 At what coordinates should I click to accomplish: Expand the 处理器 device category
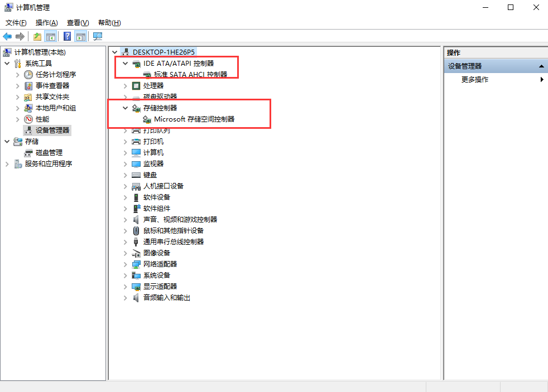pyautogui.click(x=126, y=86)
